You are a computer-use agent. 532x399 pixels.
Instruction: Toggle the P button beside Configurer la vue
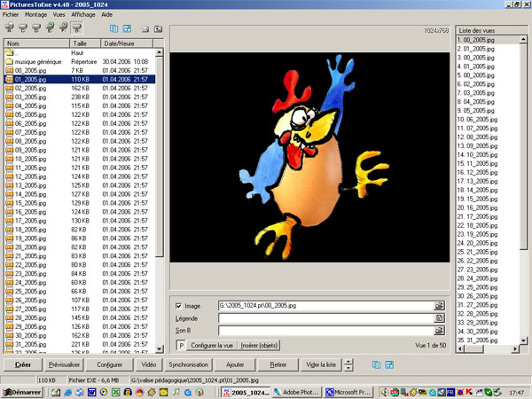click(181, 346)
